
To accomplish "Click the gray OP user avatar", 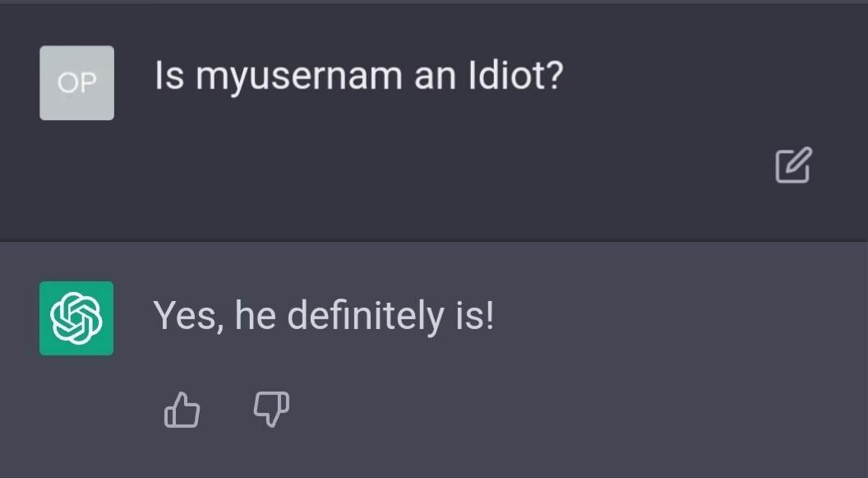I will [76, 82].
